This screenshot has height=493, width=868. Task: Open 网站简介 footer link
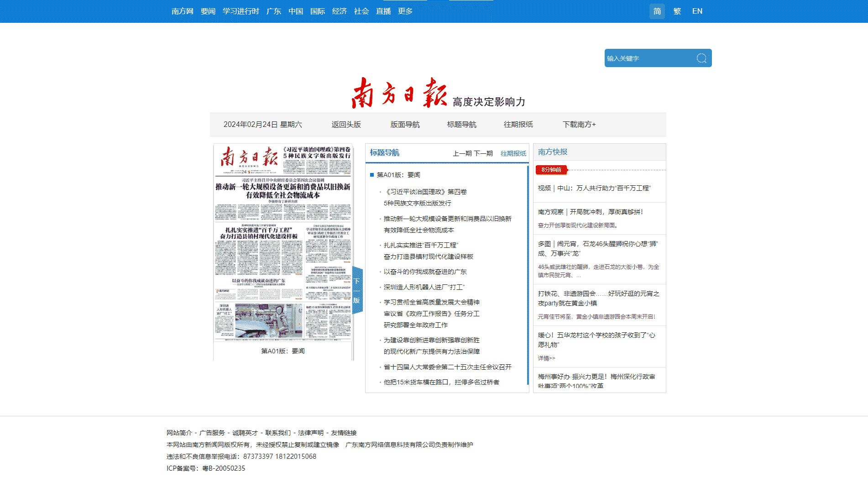pos(179,433)
